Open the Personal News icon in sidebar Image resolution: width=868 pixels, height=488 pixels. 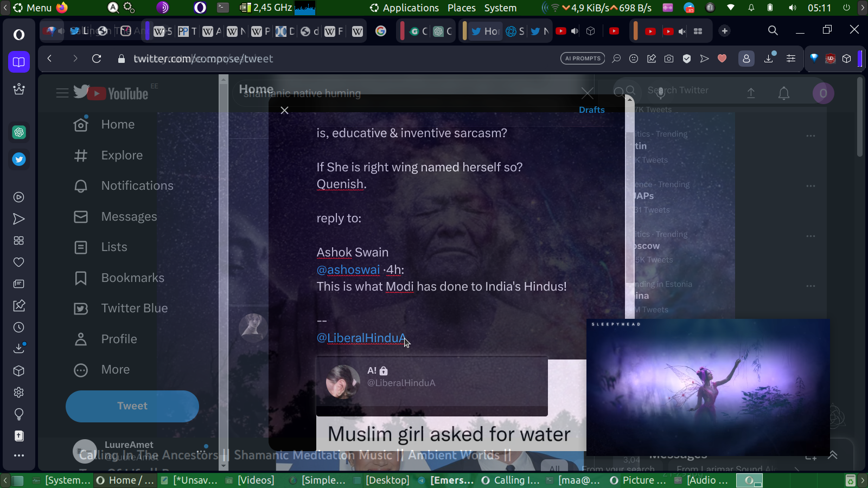(x=19, y=284)
